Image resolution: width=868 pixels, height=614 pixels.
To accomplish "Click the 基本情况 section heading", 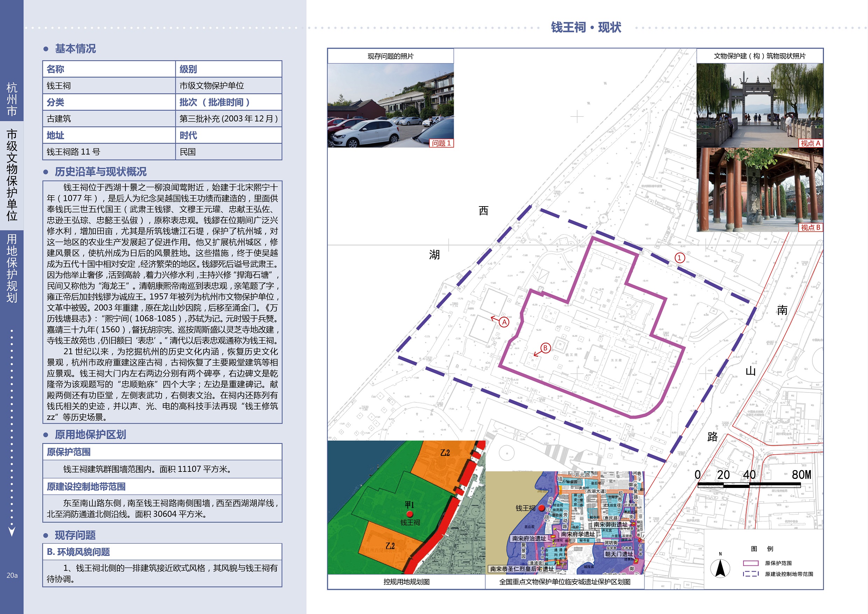I will pos(75,49).
